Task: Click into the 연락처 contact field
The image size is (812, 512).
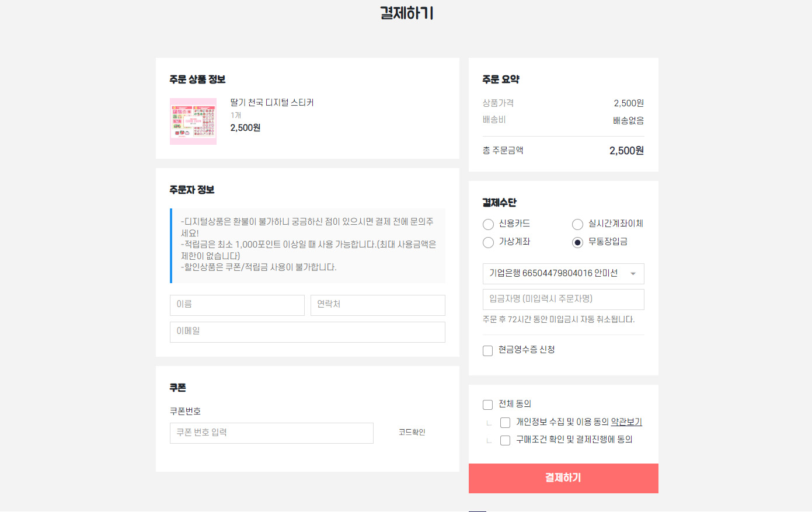Action: coord(378,305)
